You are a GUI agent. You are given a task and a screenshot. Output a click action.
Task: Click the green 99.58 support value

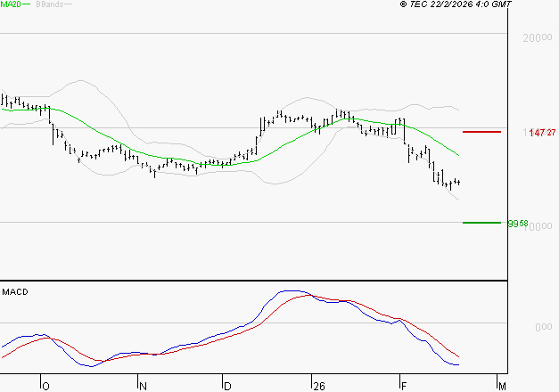[x=518, y=224]
